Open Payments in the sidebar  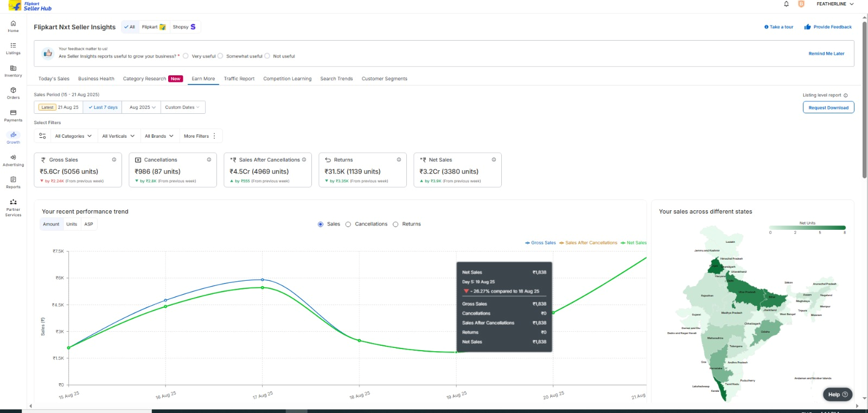point(13,115)
